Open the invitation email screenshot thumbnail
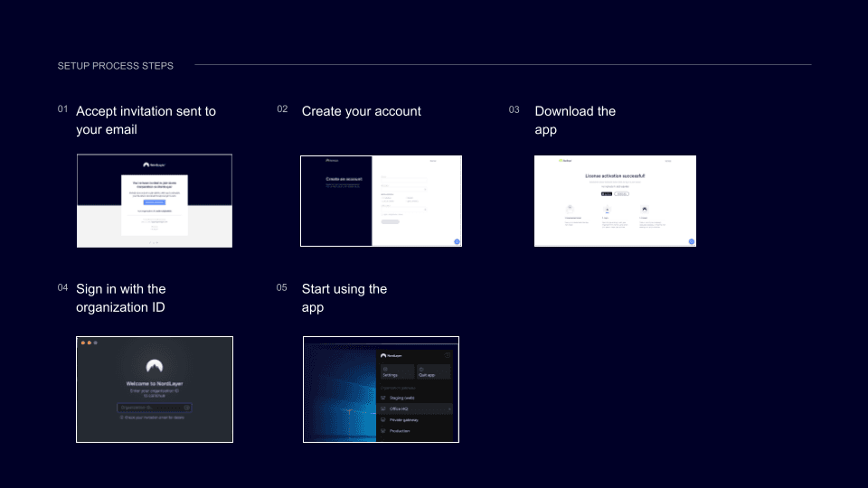 155,201
